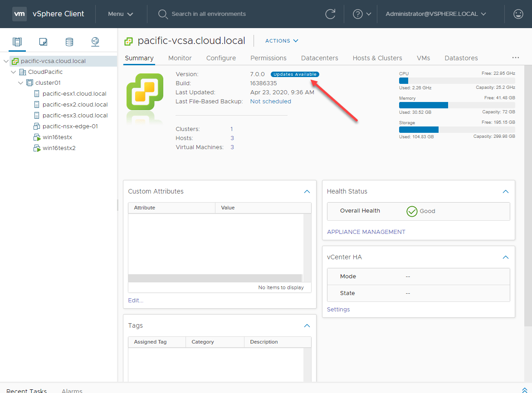Image resolution: width=532 pixels, height=393 pixels.
Task: Click the large vCenter Server logo
Action: coord(145,92)
